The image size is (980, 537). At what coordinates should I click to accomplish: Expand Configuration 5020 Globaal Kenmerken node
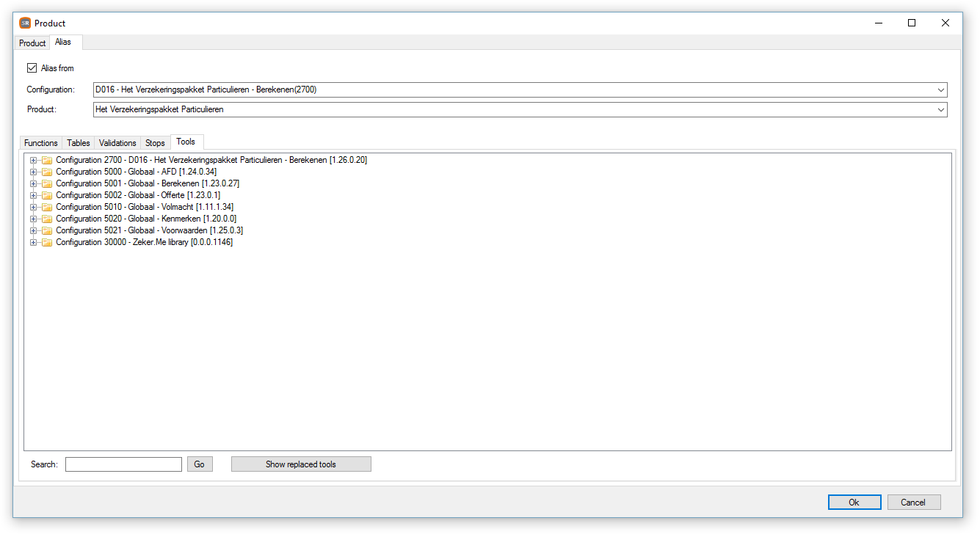[x=33, y=219]
